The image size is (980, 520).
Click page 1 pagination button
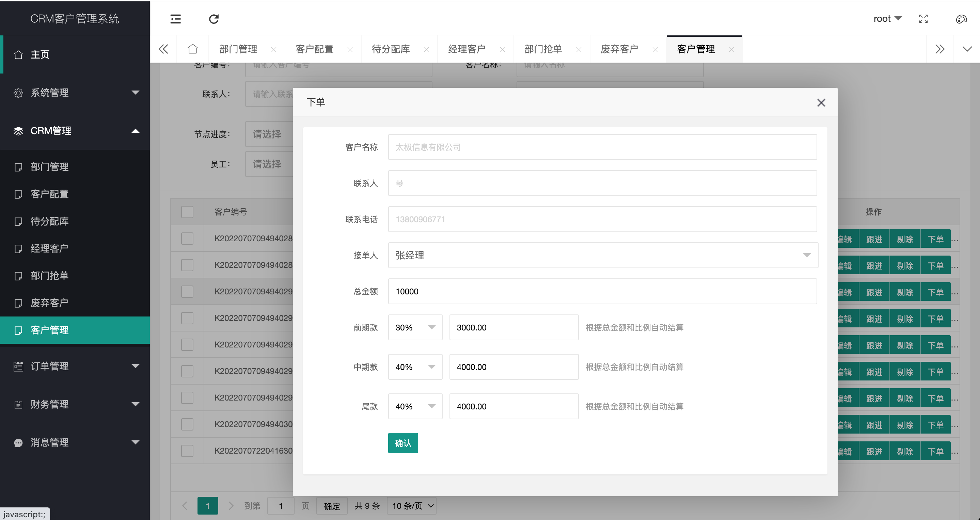point(208,506)
